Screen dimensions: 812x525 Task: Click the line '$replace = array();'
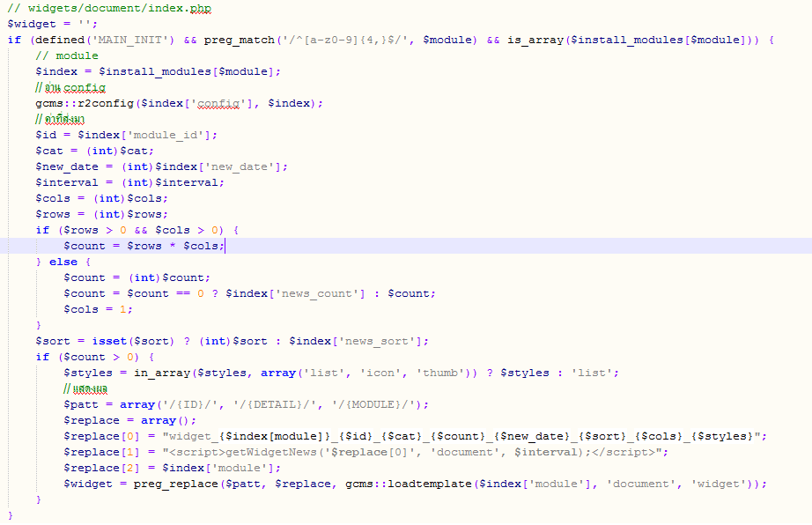coord(130,420)
